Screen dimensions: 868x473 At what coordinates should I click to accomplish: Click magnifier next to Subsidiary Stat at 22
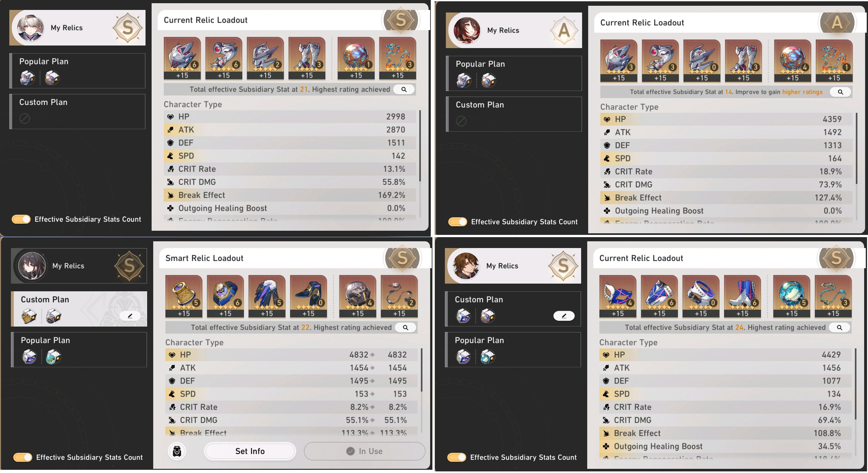405,328
